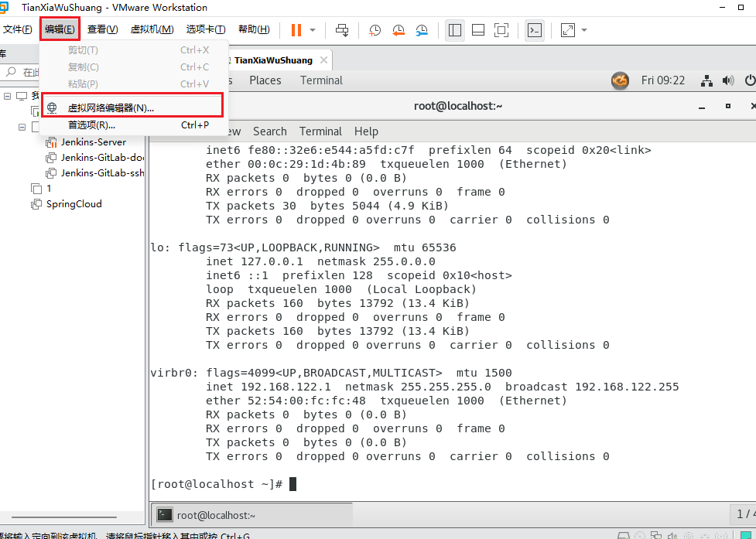Click the SpringCloud VM icon
Viewport: 756px width, 539px height.
(x=36, y=204)
